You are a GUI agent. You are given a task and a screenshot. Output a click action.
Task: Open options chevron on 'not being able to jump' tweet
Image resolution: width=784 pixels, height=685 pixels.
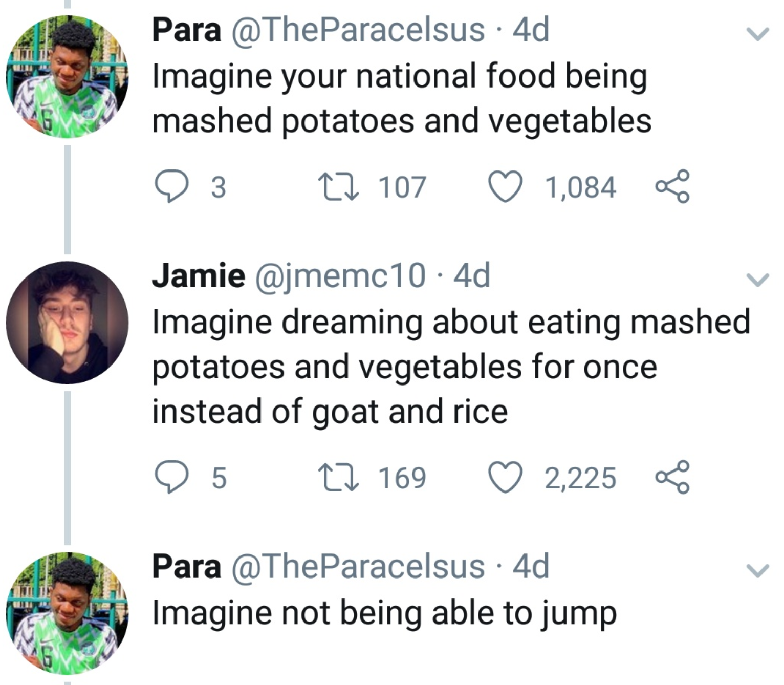[x=757, y=570]
